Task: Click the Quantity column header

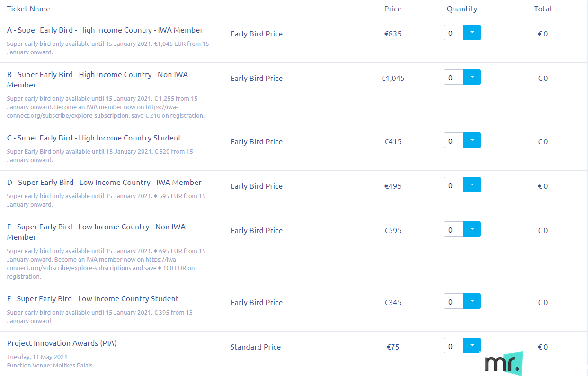Action: [462, 9]
